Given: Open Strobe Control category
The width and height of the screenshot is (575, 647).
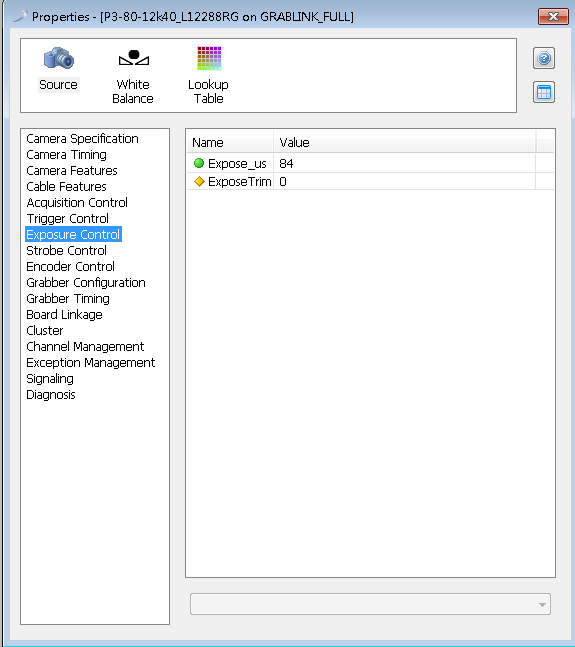Looking at the screenshot, I should [66, 250].
